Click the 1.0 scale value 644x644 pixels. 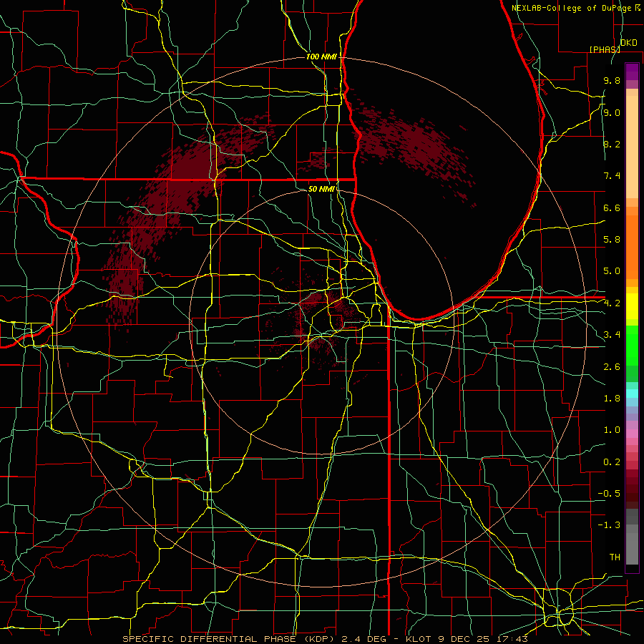[x=612, y=430]
